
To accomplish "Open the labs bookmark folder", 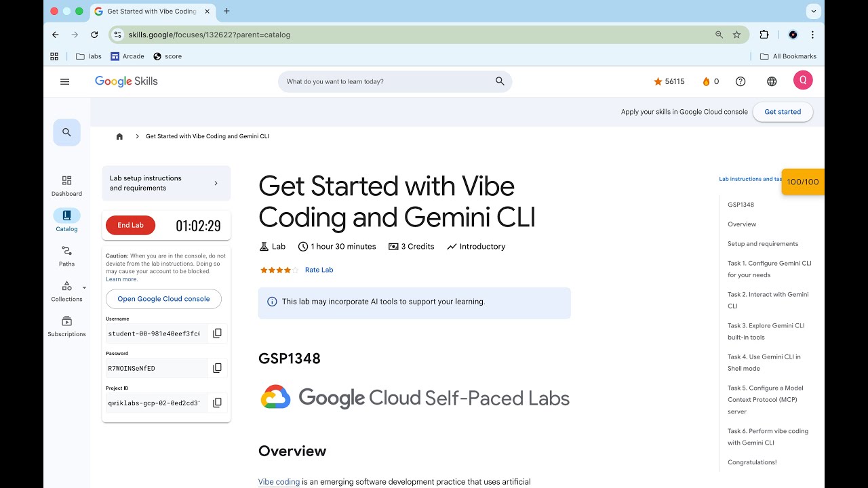I will [89, 56].
